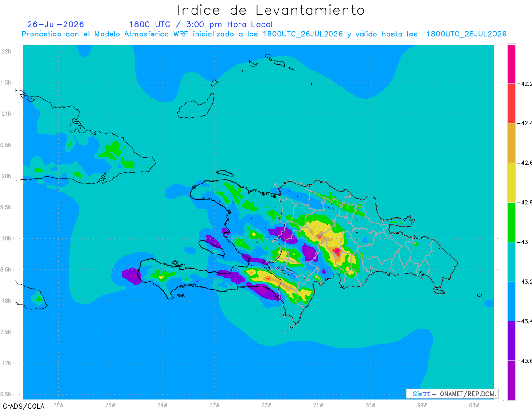Screen dimensions: 532x411
Task: Pick the pink-magenta top legend color
Action: click(x=511, y=63)
